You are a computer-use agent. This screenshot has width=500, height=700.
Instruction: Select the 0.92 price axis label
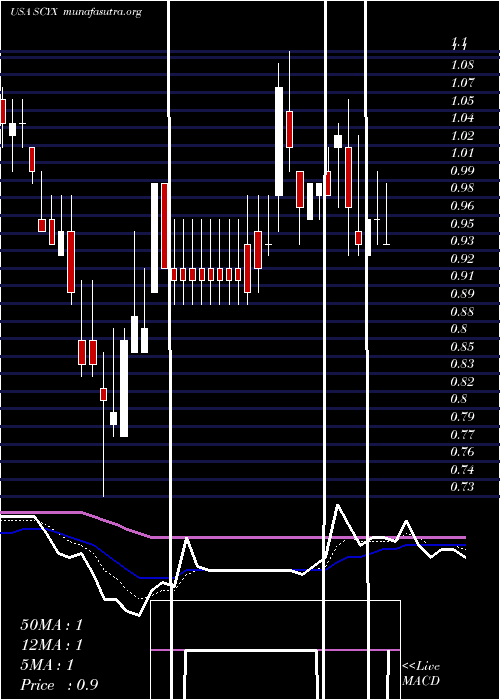coord(462,259)
